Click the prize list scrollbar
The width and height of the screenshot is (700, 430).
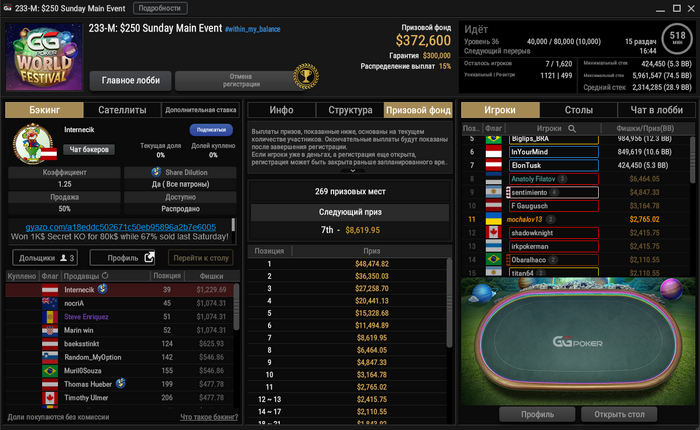449,302
